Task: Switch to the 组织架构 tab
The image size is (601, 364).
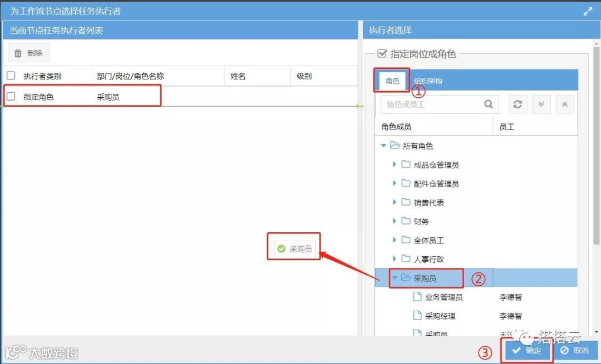Action: pyautogui.click(x=428, y=81)
